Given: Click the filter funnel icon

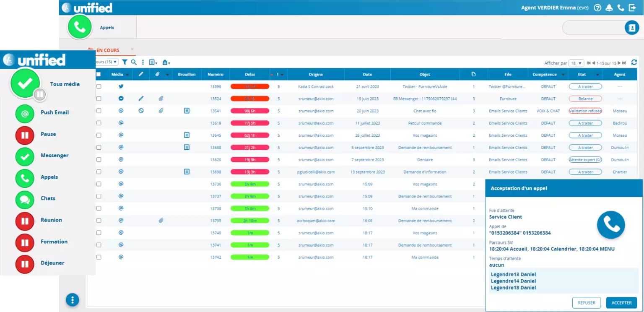Looking at the screenshot, I should (x=125, y=62).
